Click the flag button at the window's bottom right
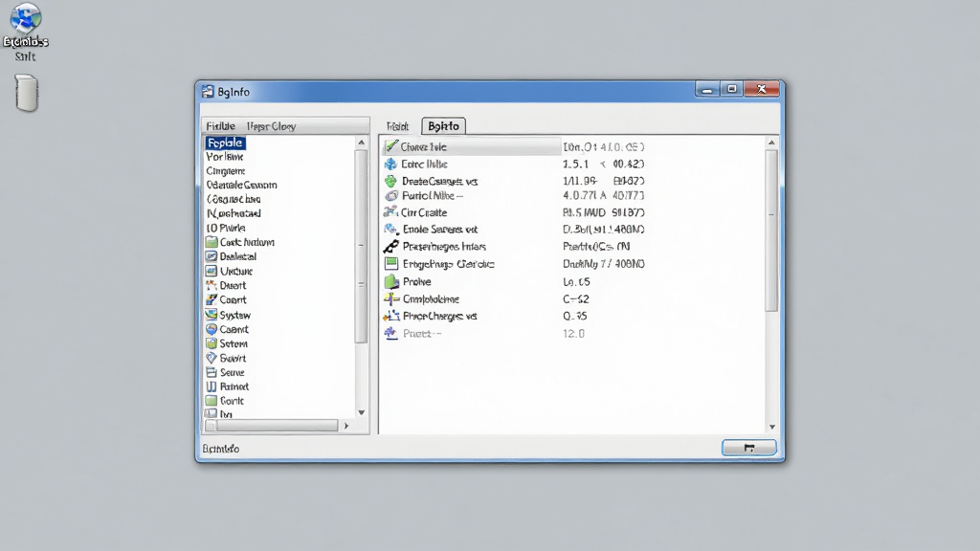Screen dimensions: 980x551 click(748, 448)
